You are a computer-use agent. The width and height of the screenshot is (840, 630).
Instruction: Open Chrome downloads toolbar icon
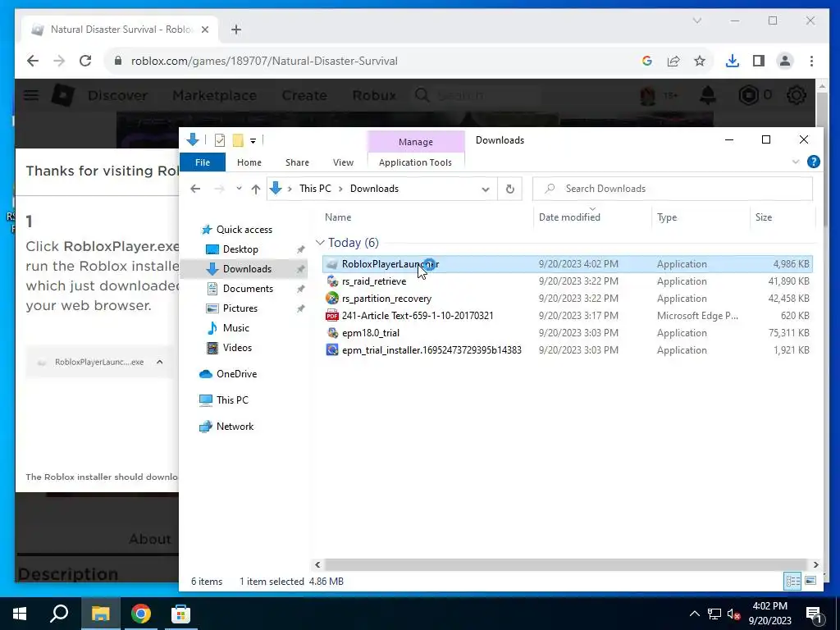(x=732, y=61)
